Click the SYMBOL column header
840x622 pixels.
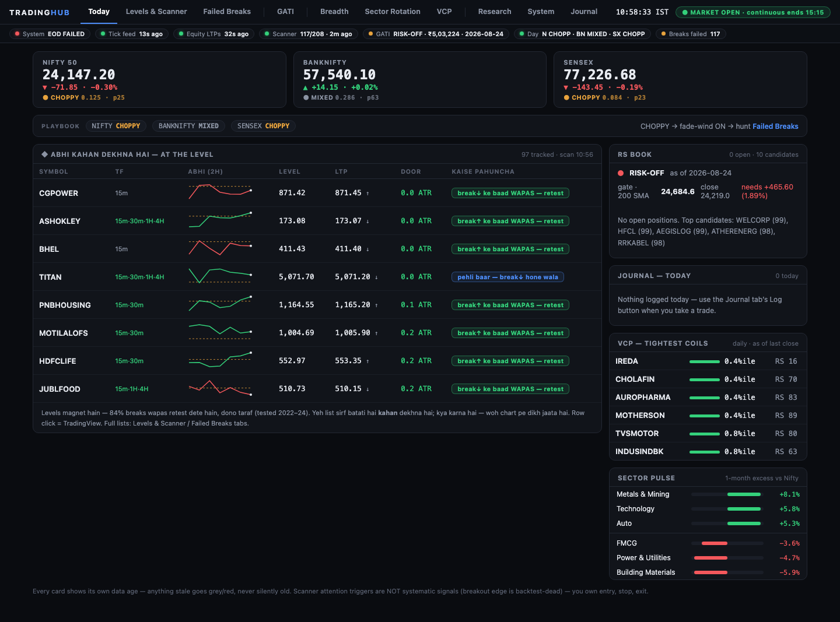pyautogui.click(x=54, y=171)
